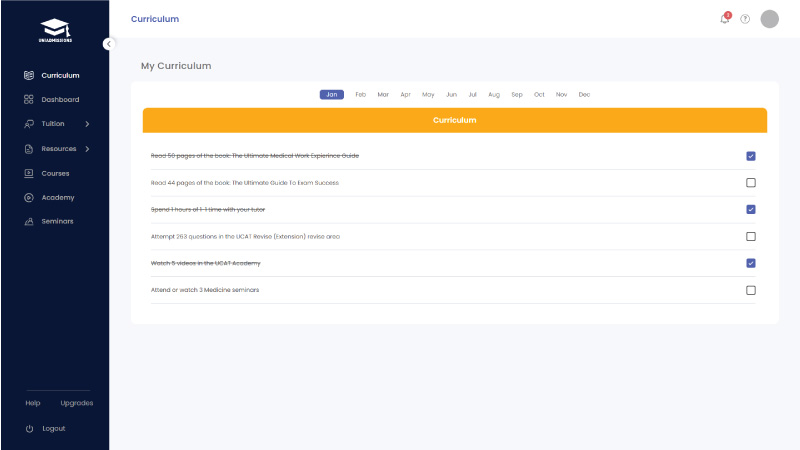
Task: Open the help question mark icon
Action: (x=745, y=19)
